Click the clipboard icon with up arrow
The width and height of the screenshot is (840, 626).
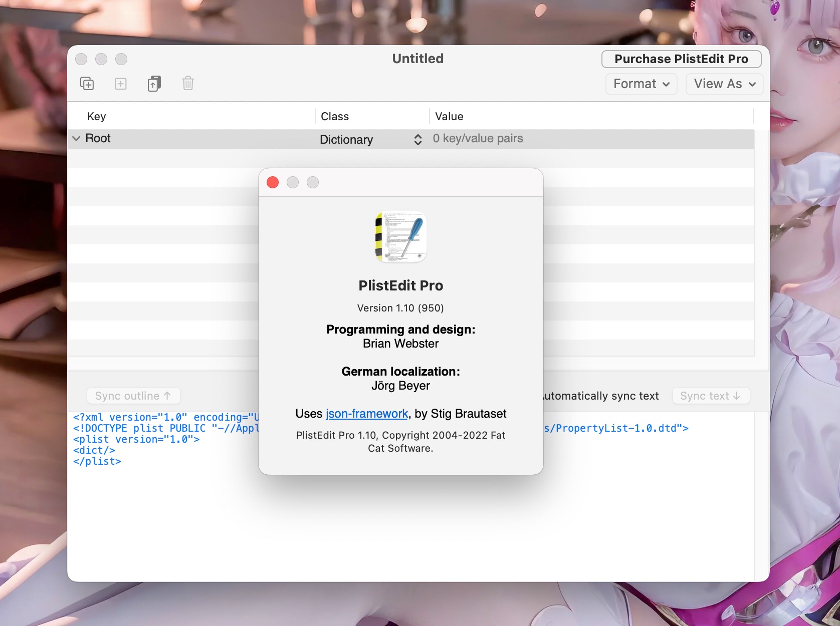coord(154,84)
